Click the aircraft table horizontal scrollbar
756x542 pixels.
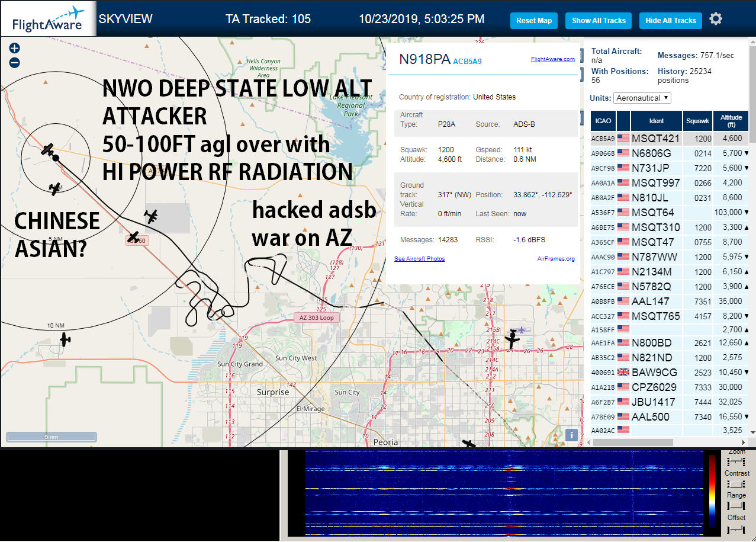click(x=632, y=442)
